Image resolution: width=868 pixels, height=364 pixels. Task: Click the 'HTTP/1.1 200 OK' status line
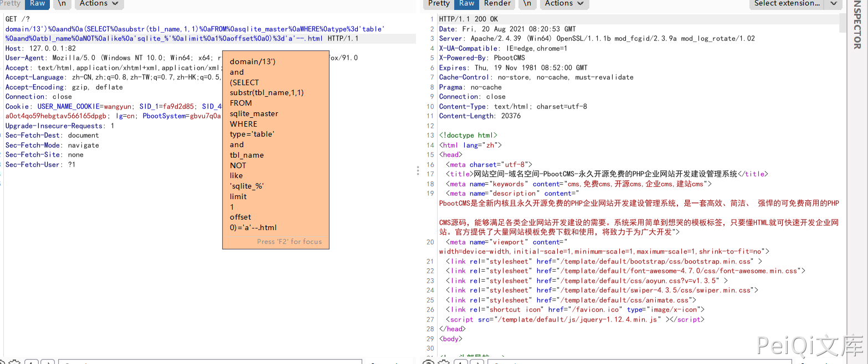coord(468,19)
